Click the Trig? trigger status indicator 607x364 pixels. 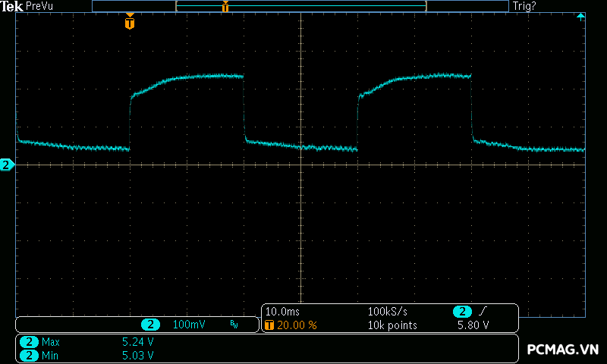pos(524,6)
